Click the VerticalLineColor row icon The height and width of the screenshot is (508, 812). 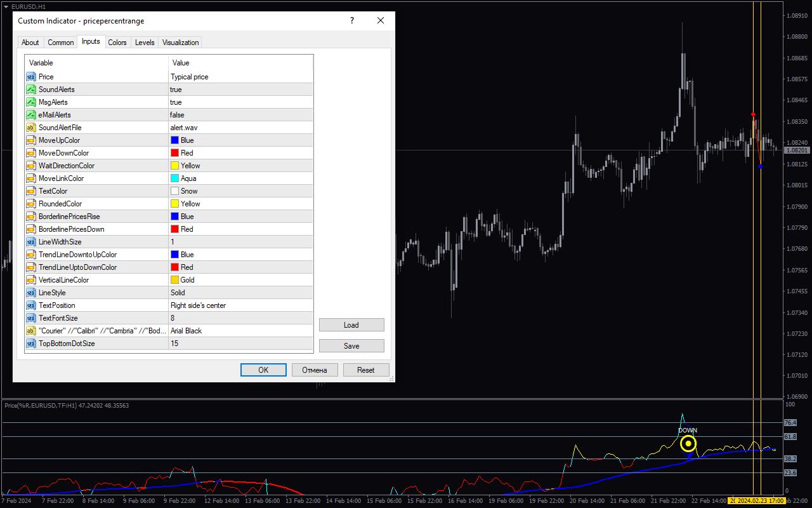pyautogui.click(x=31, y=280)
